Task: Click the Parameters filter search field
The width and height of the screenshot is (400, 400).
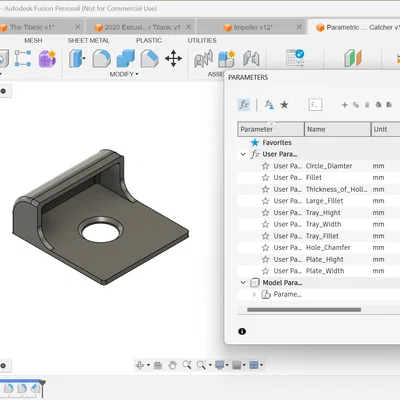Action: click(x=315, y=105)
